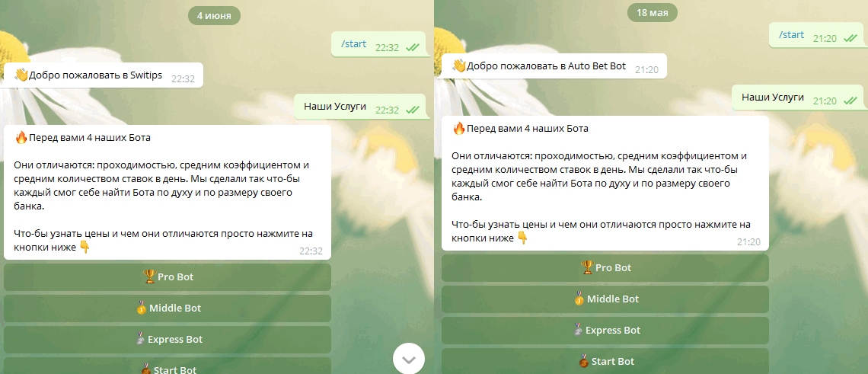Choose Express Bot in right chat
This screenshot has width=868, height=374.
(x=605, y=331)
